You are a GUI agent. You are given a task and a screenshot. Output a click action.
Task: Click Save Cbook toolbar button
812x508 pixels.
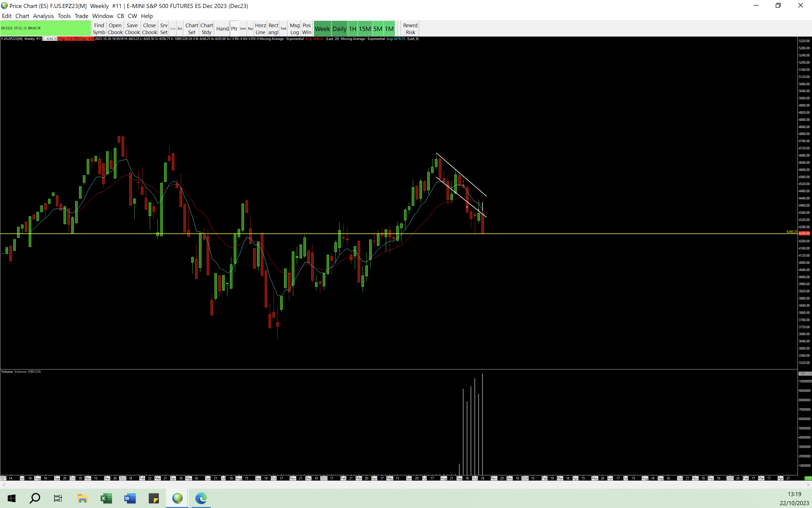(x=132, y=29)
